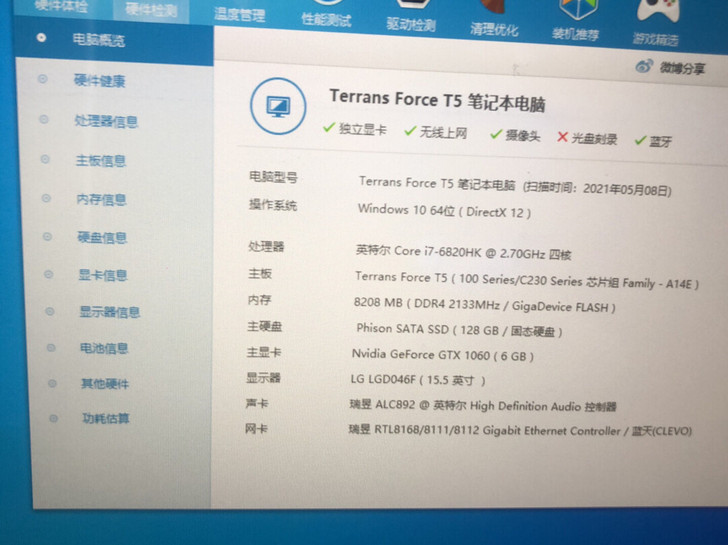Open 主板信息 in the sidebar

pos(101,161)
